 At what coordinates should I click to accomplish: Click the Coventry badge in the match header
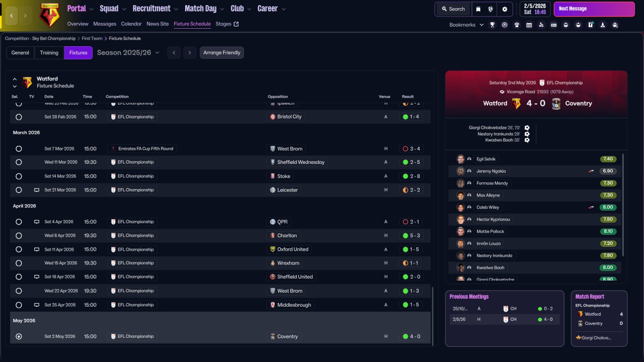pyautogui.click(x=556, y=104)
